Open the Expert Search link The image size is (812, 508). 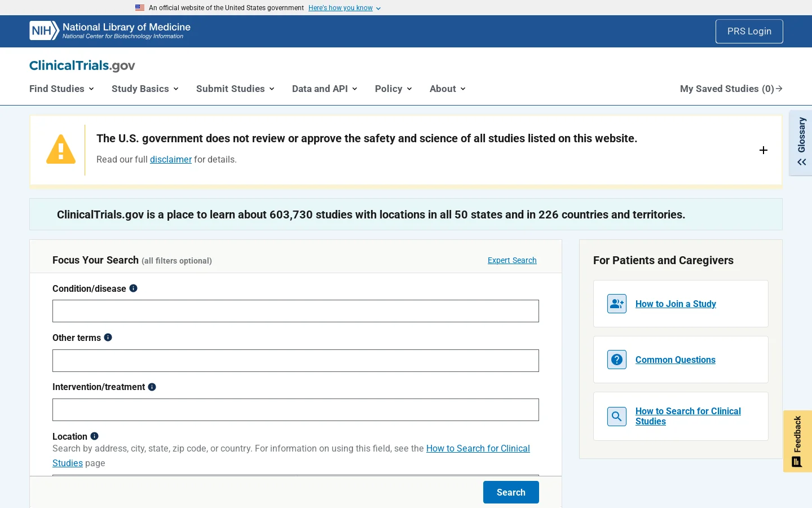tap(512, 260)
